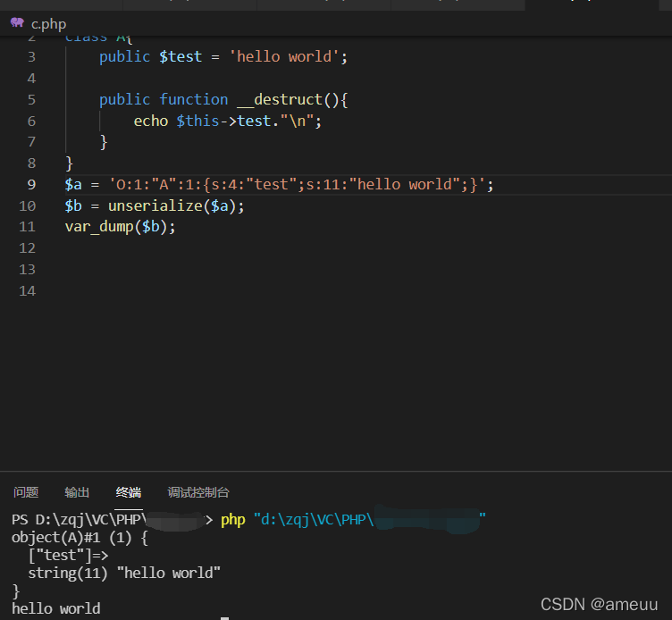Click the function keyword on line 5
Screen dimensions: 672x620
pyautogui.click(x=194, y=99)
